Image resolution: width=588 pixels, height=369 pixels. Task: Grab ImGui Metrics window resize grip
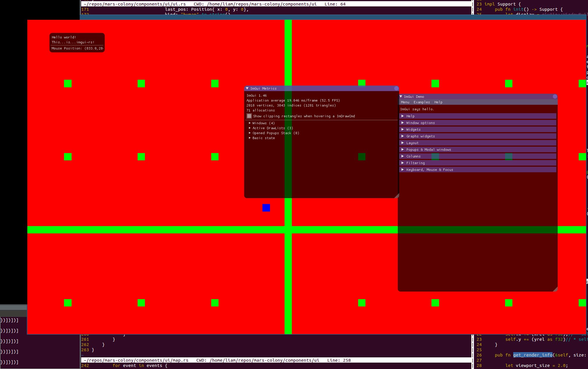(x=397, y=196)
